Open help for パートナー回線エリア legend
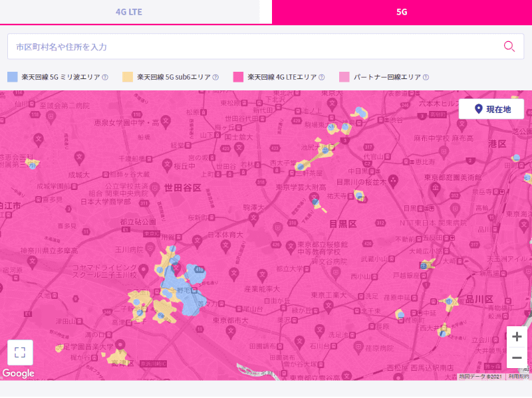532x398 pixels. (x=426, y=77)
